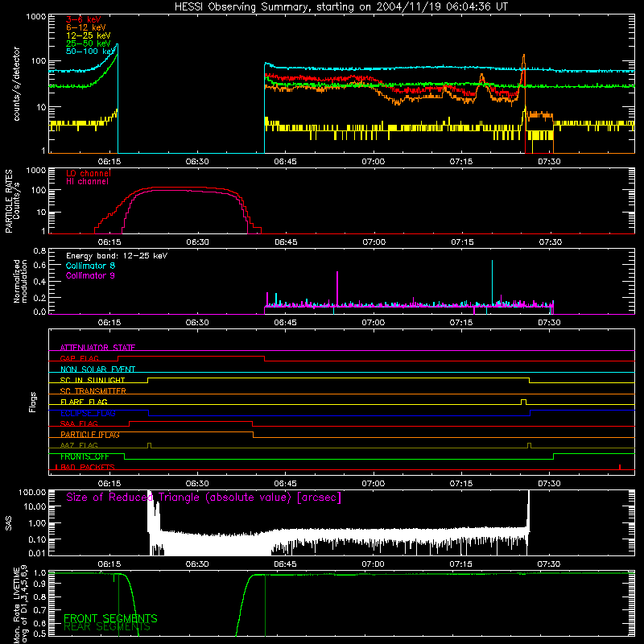
Task: Select the orange 6-12 keV legend label
Action: tap(85, 27)
